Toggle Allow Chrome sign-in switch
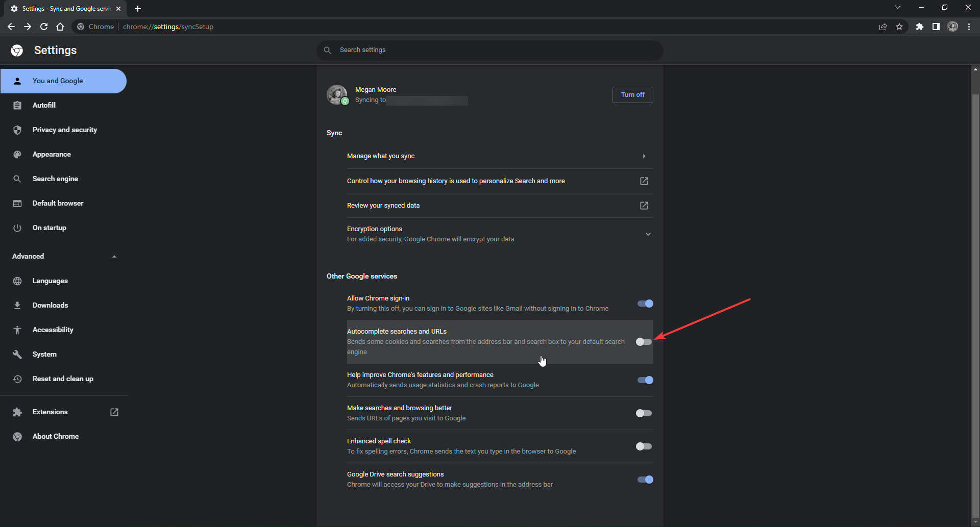Image resolution: width=980 pixels, height=527 pixels. coord(645,304)
